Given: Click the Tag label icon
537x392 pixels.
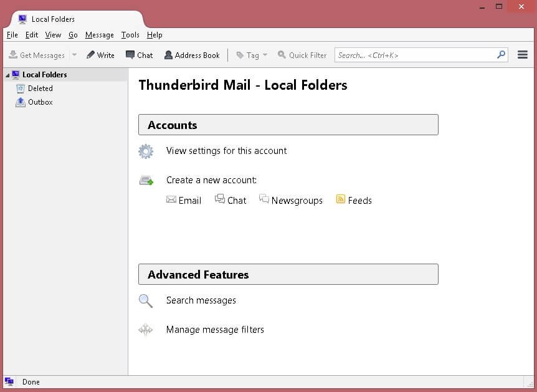Looking at the screenshot, I should pyautogui.click(x=240, y=55).
